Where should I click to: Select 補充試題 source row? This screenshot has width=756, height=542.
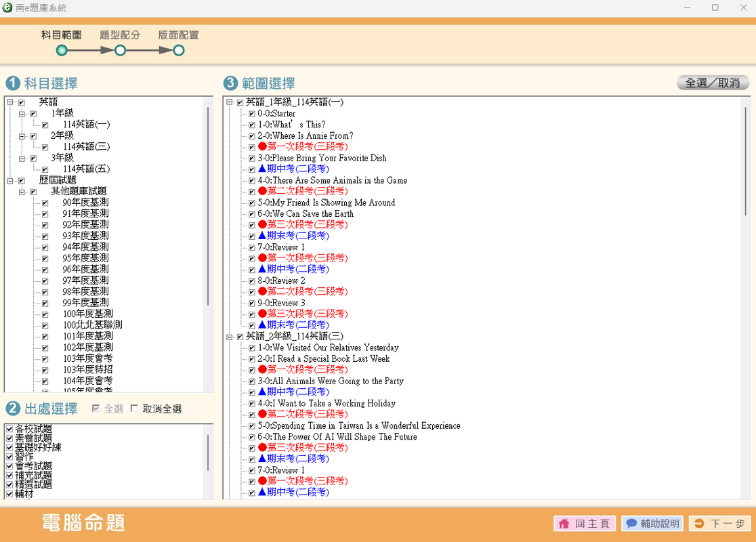[x=34, y=475]
